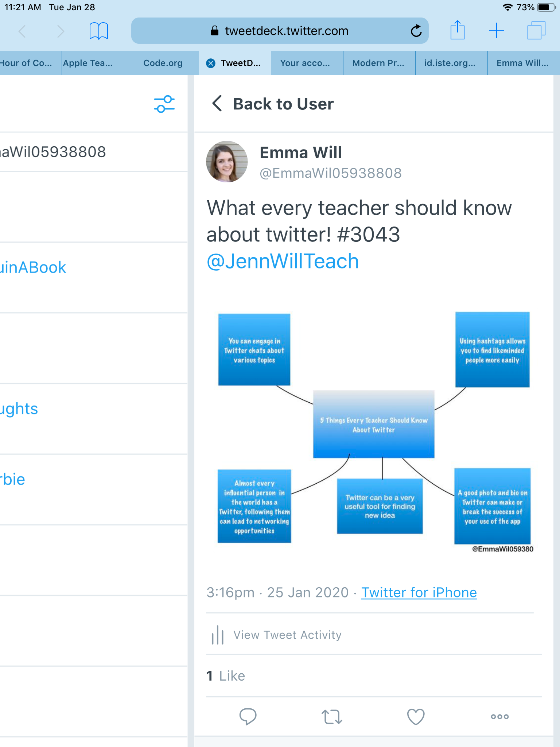560x747 pixels.
Task: Open the tweet's more options ellipsis
Action: (x=499, y=716)
